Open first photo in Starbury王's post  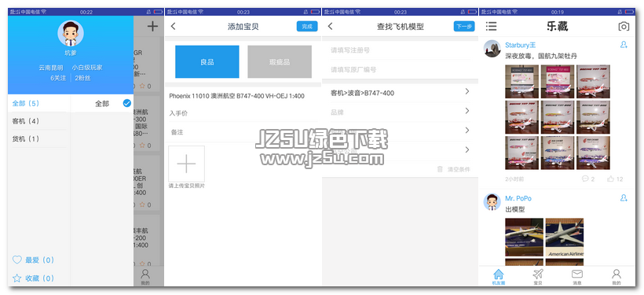click(x=521, y=82)
